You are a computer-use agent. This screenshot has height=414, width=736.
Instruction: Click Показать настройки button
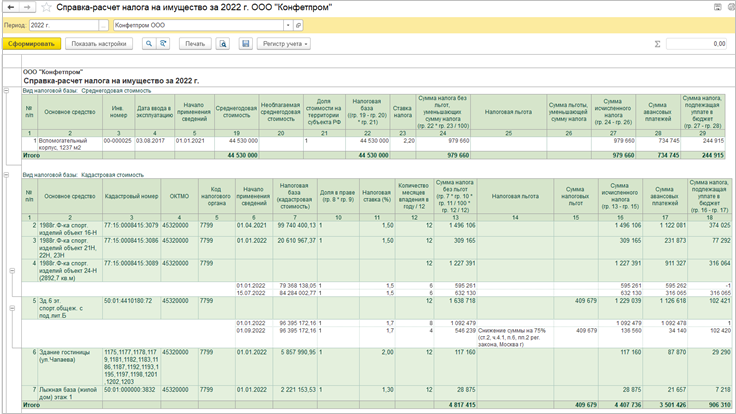99,44
